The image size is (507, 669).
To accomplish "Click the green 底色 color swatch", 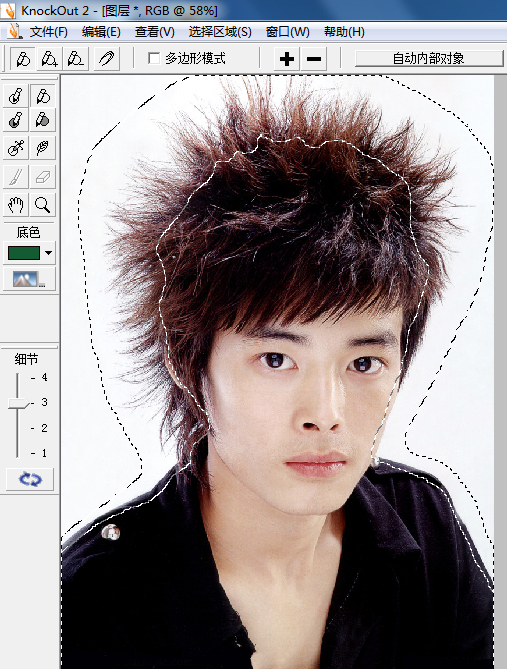I will [24, 253].
